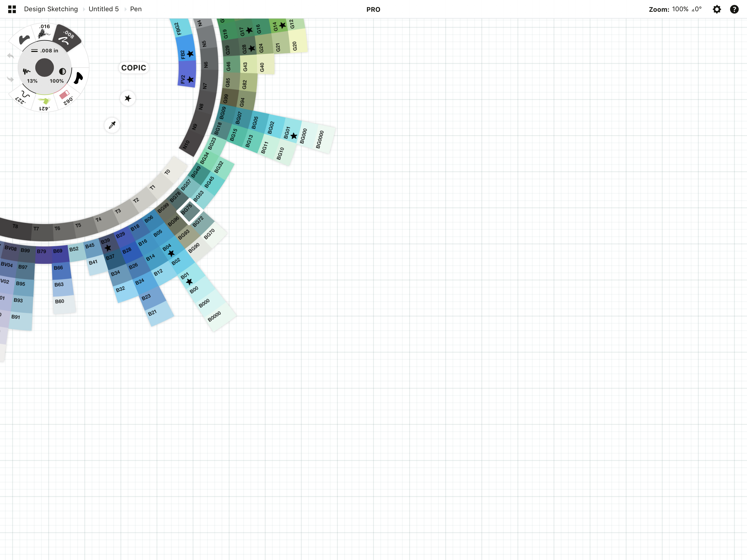Click the Pen breadcrumb label

pos(136,9)
